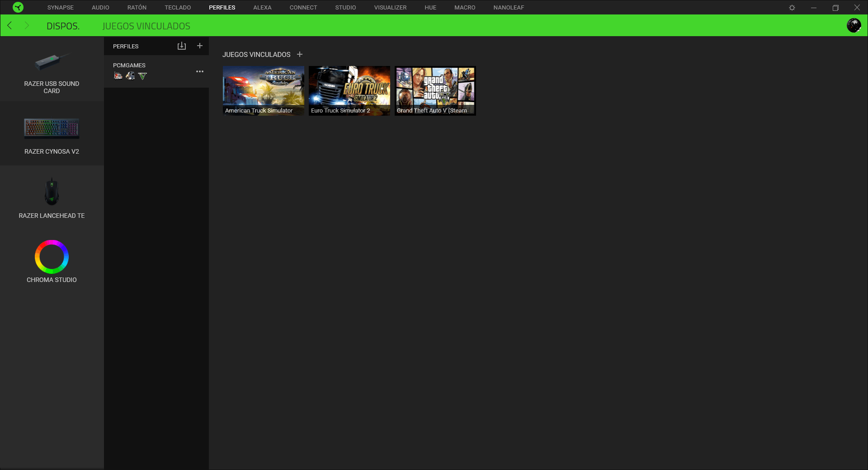Click the CHROMA STUDIO label
This screenshot has height=470, width=868.
pos(52,280)
